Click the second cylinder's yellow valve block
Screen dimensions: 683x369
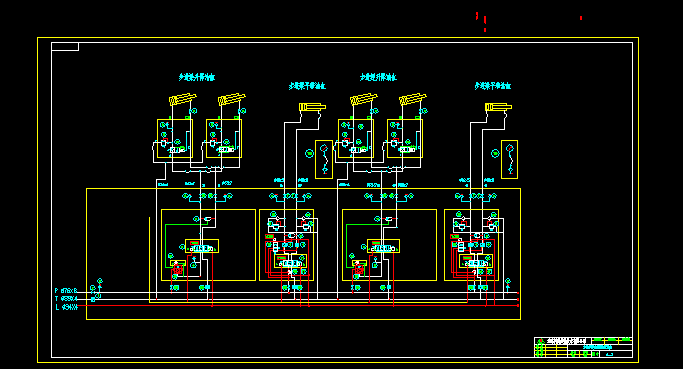pyautogui.click(x=224, y=139)
